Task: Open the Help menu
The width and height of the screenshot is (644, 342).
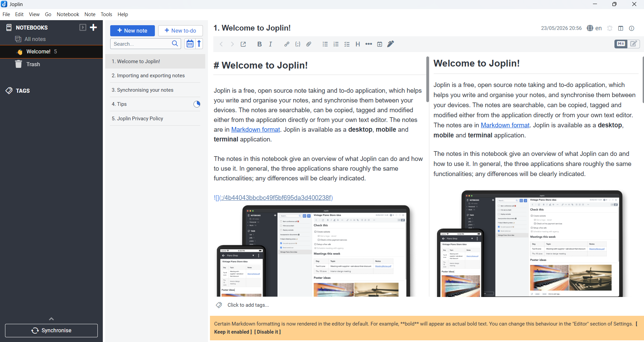Action: click(123, 14)
